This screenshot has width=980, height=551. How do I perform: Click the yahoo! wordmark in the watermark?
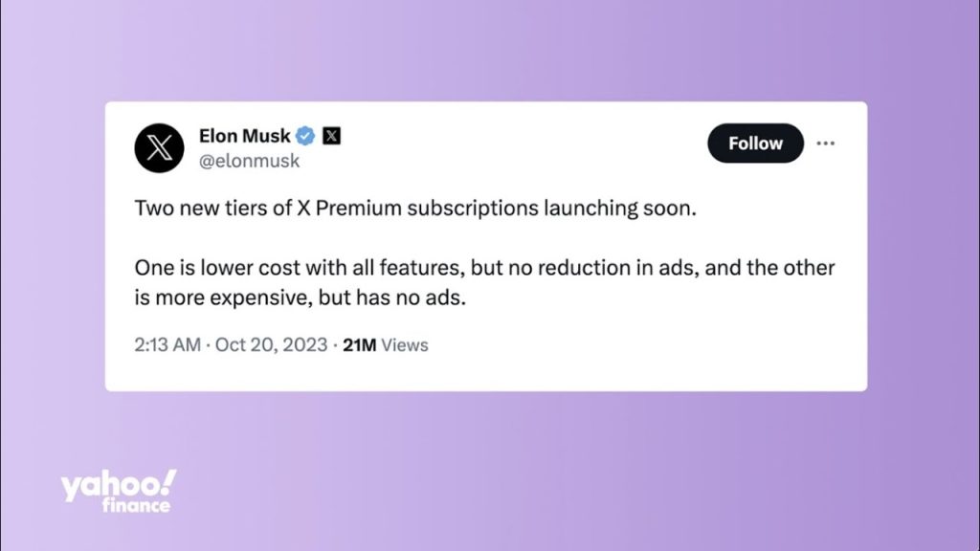119,485
